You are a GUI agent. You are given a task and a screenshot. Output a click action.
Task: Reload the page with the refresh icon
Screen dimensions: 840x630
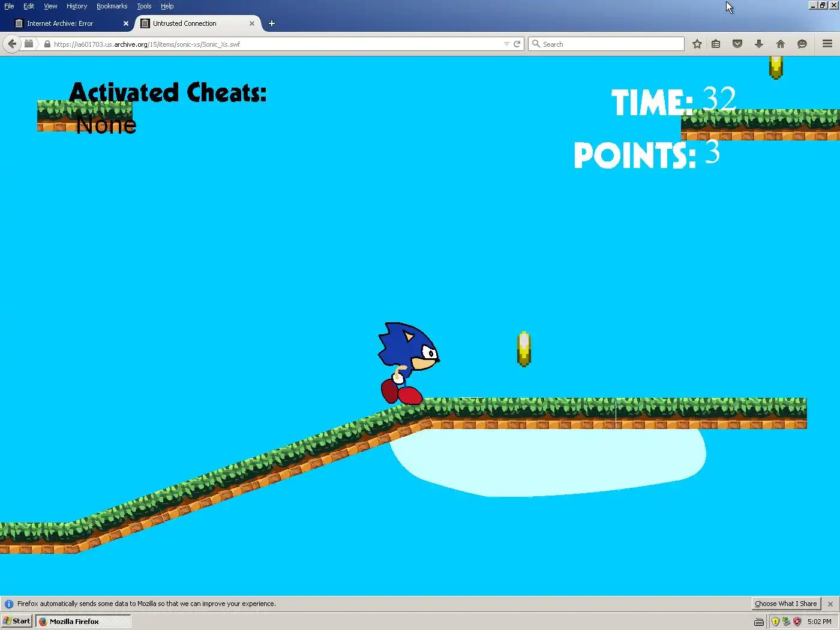click(x=517, y=44)
